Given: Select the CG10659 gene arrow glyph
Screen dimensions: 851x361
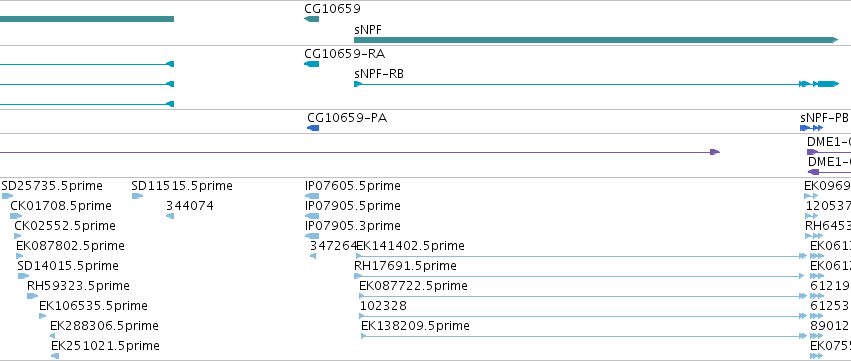Looking at the screenshot, I should (x=312, y=19).
